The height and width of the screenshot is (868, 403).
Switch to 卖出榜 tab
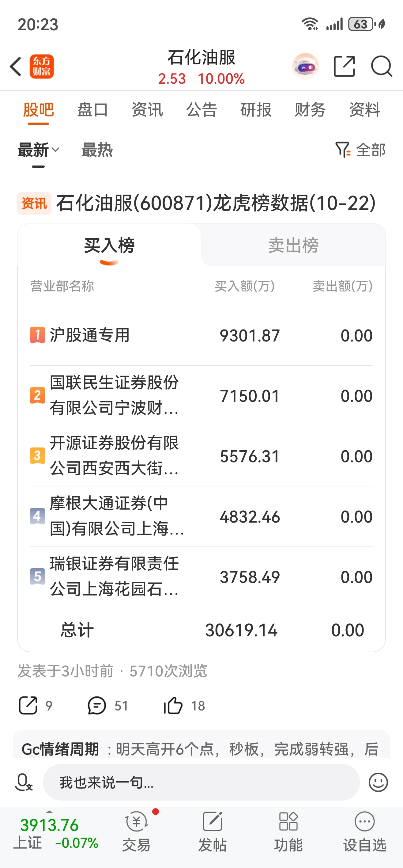(x=293, y=245)
